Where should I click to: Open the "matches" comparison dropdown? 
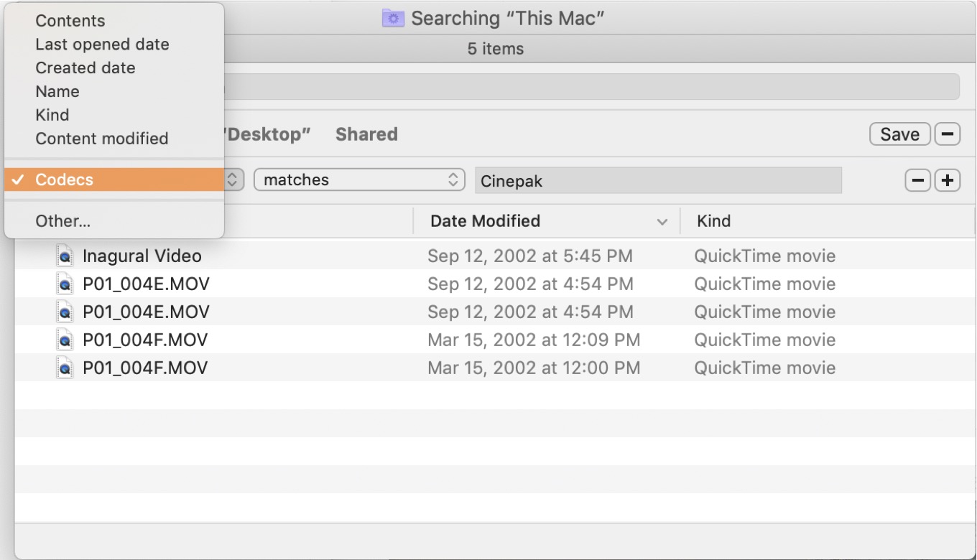pos(359,180)
